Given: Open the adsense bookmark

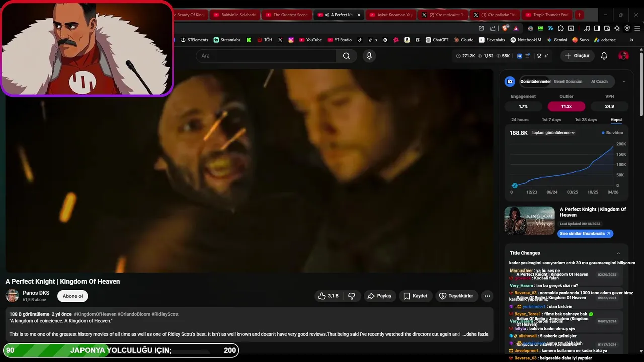Looking at the screenshot, I should click(605, 40).
